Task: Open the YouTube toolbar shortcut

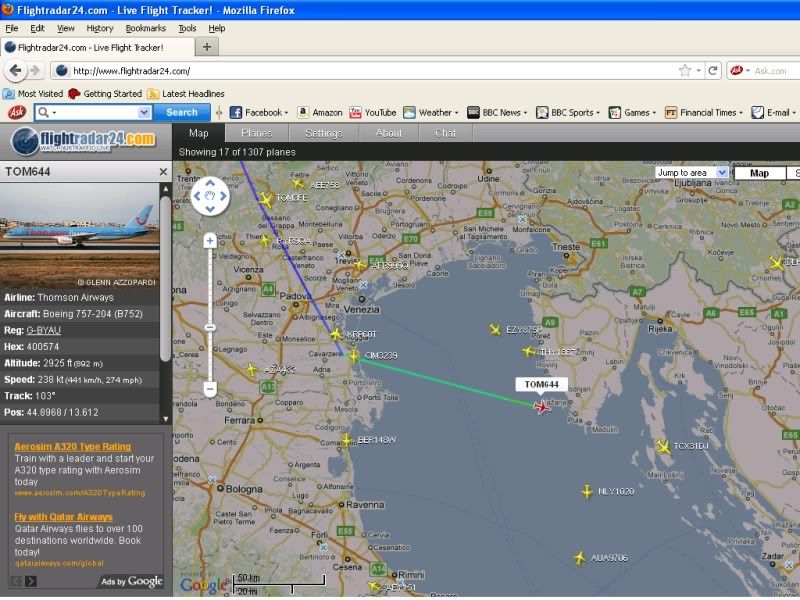Action: [x=373, y=113]
